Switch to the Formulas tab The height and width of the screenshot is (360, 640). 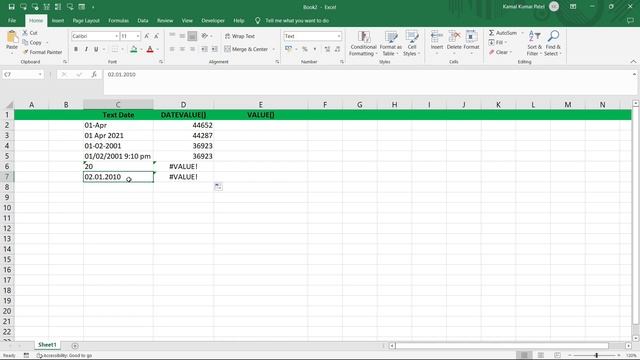[x=118, y=20]
